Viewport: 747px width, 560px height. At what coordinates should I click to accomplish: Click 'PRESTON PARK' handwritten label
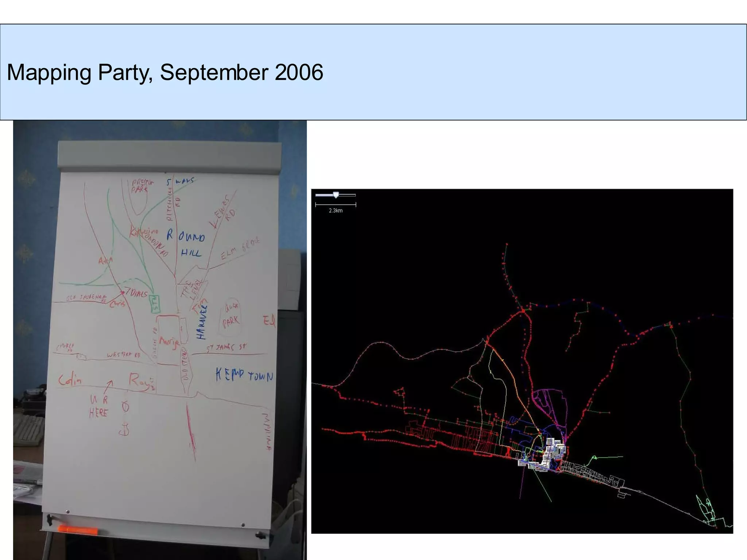[143, 185]
